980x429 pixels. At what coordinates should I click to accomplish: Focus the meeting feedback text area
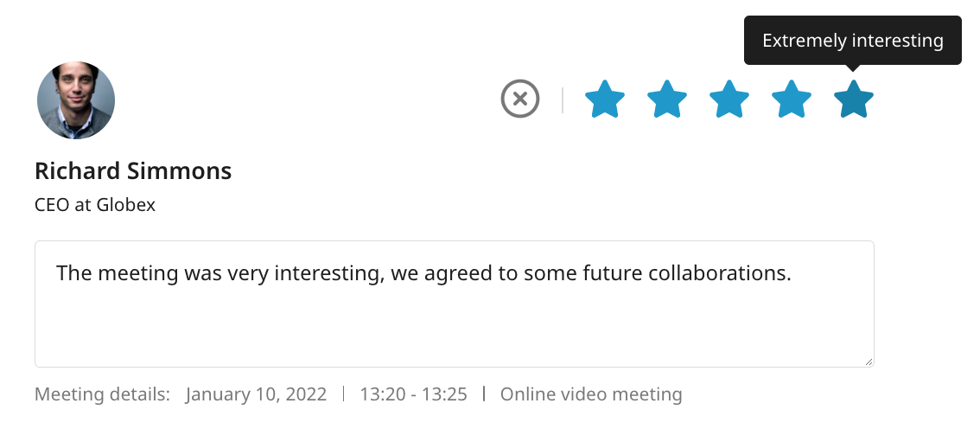pos(455,304)
